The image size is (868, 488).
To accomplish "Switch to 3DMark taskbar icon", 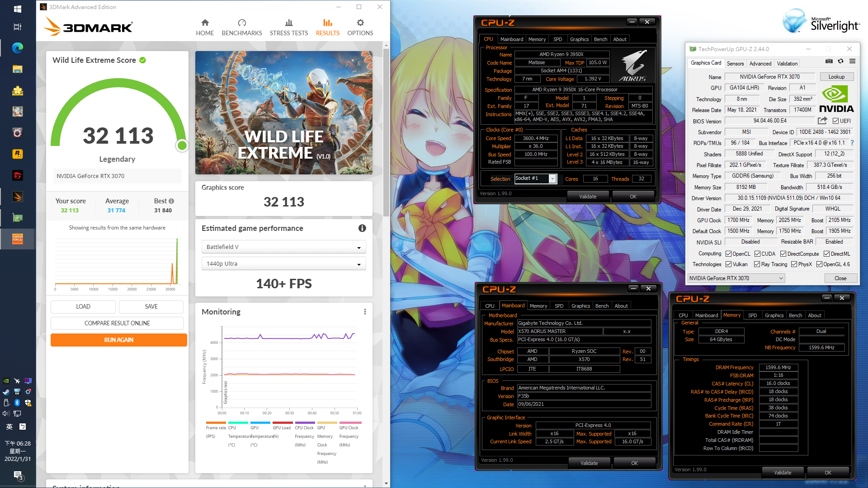I will point(17,197).
